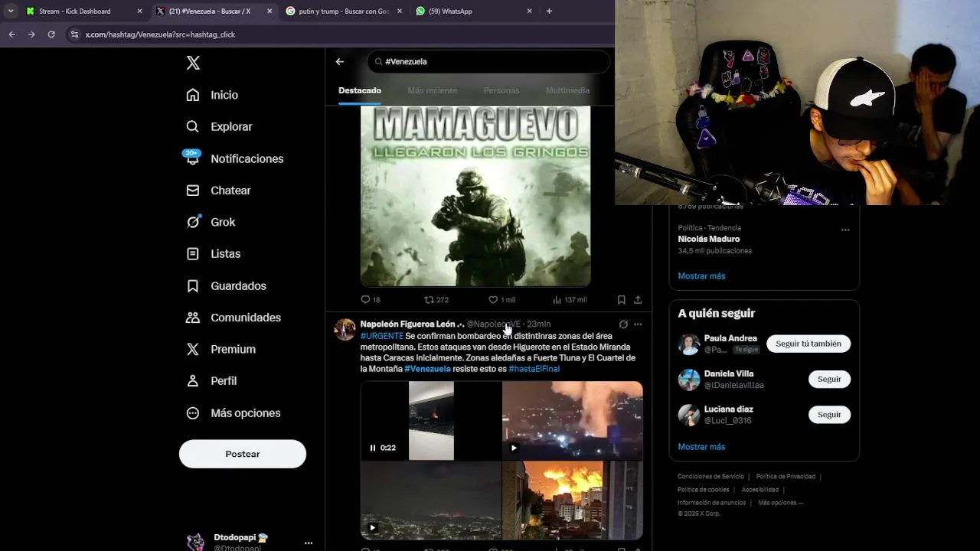Repost the post with 272 reposts
The image size is (980, 551).
point(436,300)
